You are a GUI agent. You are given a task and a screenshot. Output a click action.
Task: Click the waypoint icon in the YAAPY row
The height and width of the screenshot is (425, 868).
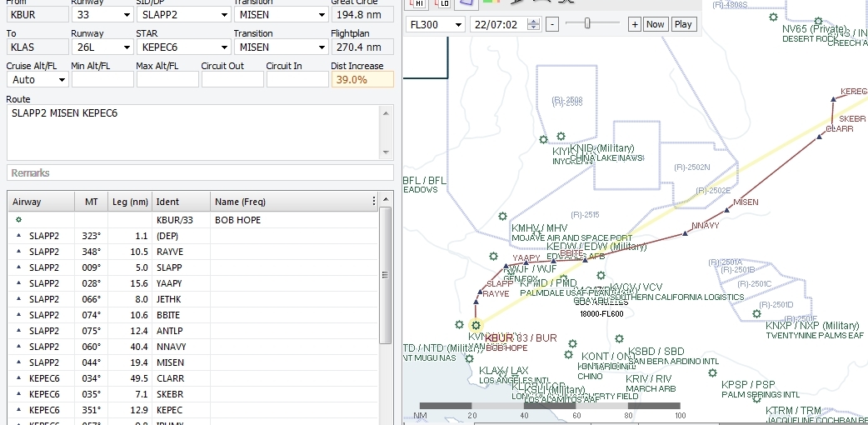[19, 283]
